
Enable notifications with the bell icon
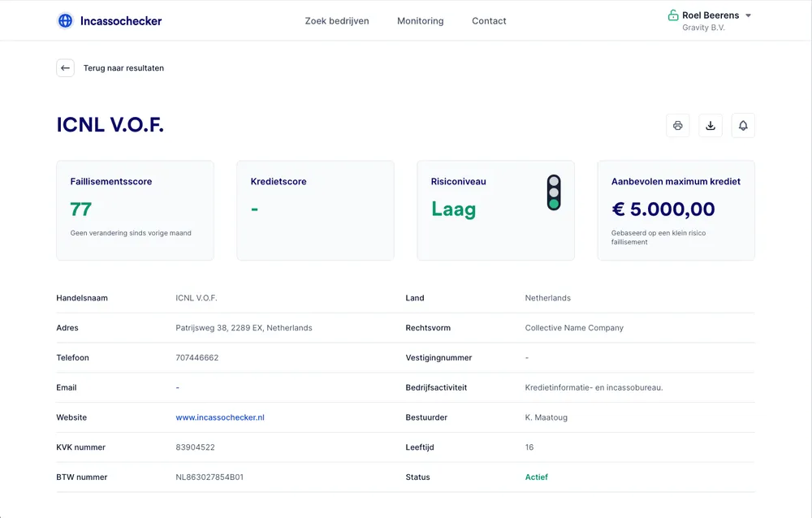coord(743,126)
